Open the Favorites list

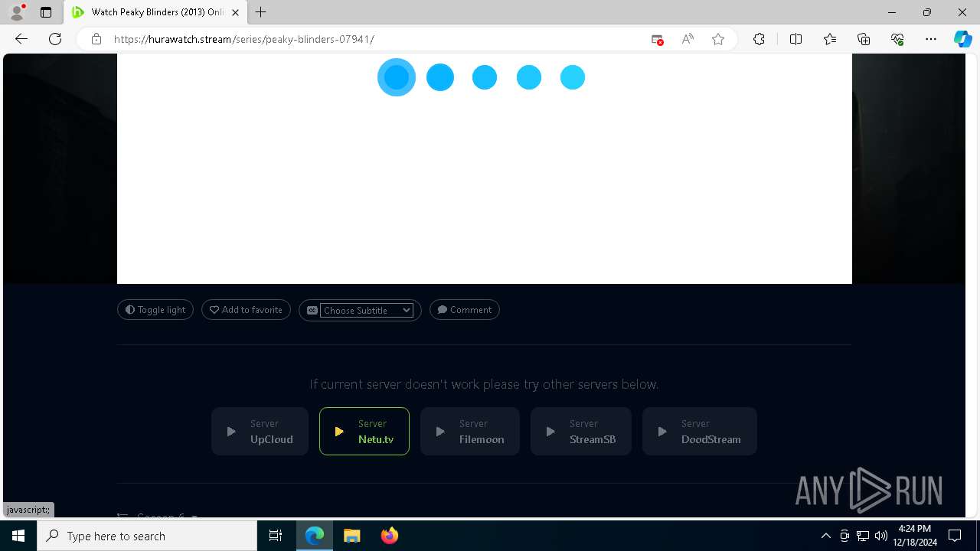pyautogui.click(x=830, y=39)
